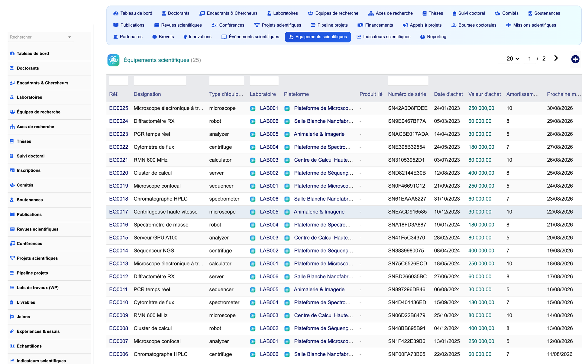This screenshot has width=588, height=364.
Task: Open the Bourses doctorales tab
Action: [474, 25]
